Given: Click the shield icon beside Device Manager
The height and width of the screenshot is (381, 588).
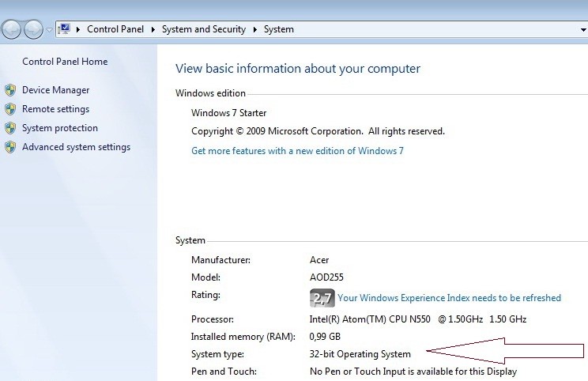Looking at the screenshot, I should [10, 90].
